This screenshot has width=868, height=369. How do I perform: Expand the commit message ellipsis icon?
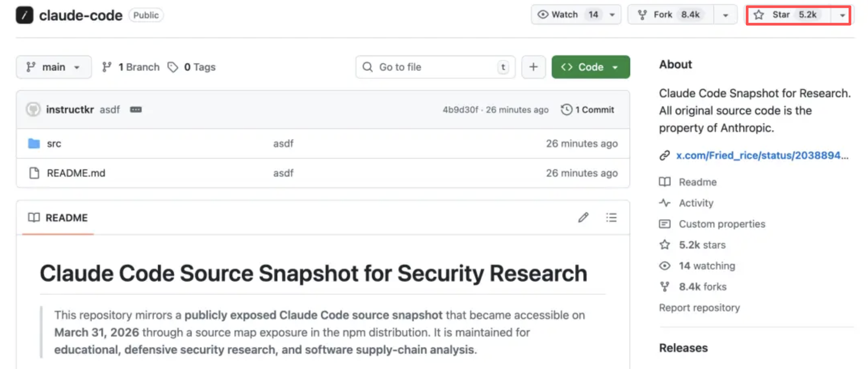click(136, 110)
